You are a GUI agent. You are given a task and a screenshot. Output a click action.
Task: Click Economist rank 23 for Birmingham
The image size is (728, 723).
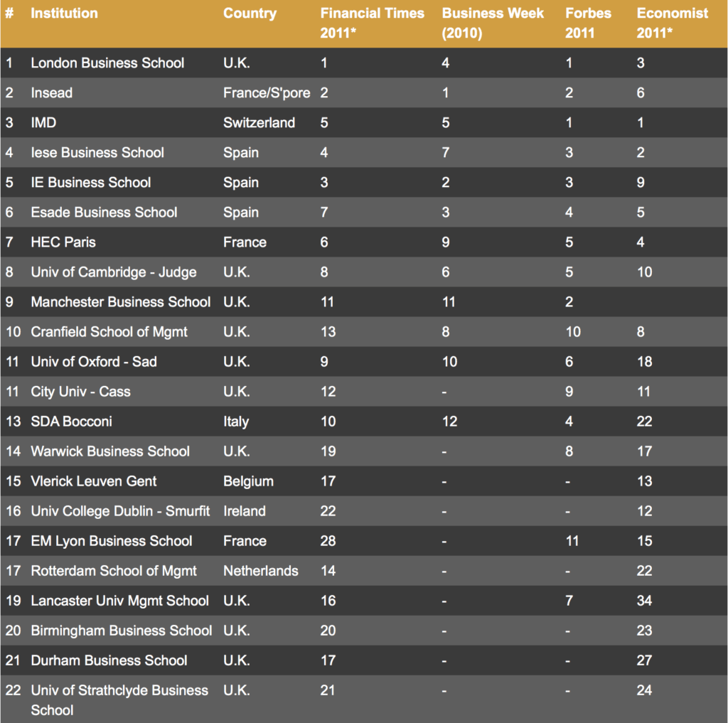(644, 631)
